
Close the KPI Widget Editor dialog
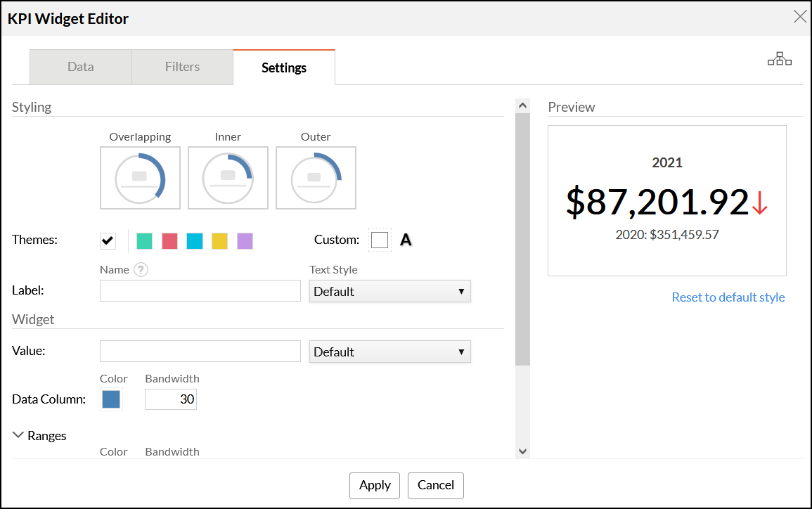tap(799, 17)
